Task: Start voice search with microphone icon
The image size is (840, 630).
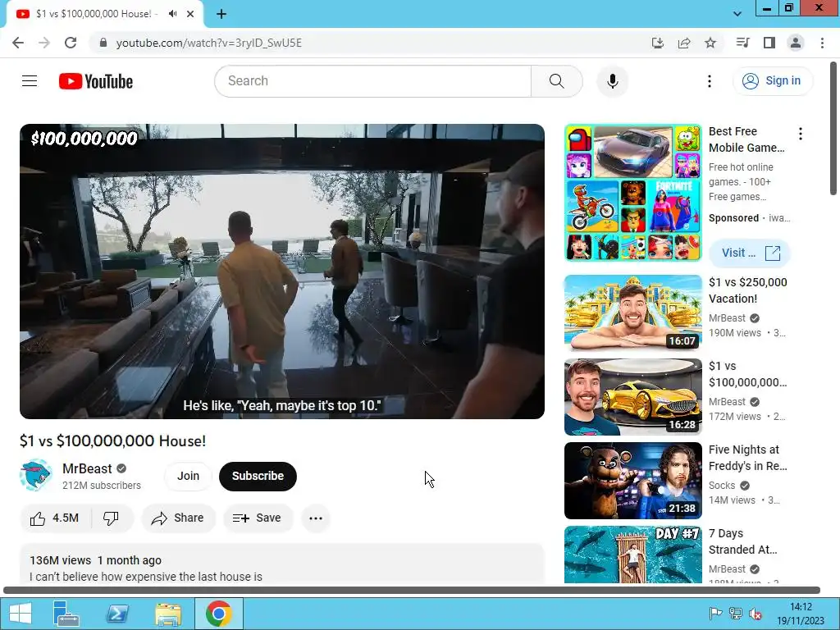Action: tap(612, 81)
